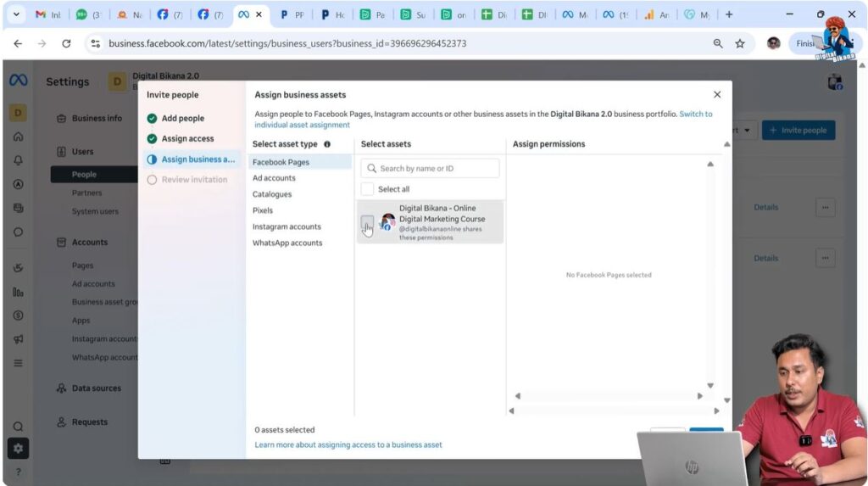Image resolution: width=868 pixels, height=486 pixels.
Task: Open second row three-dots menu
Action: pos(826,258)
